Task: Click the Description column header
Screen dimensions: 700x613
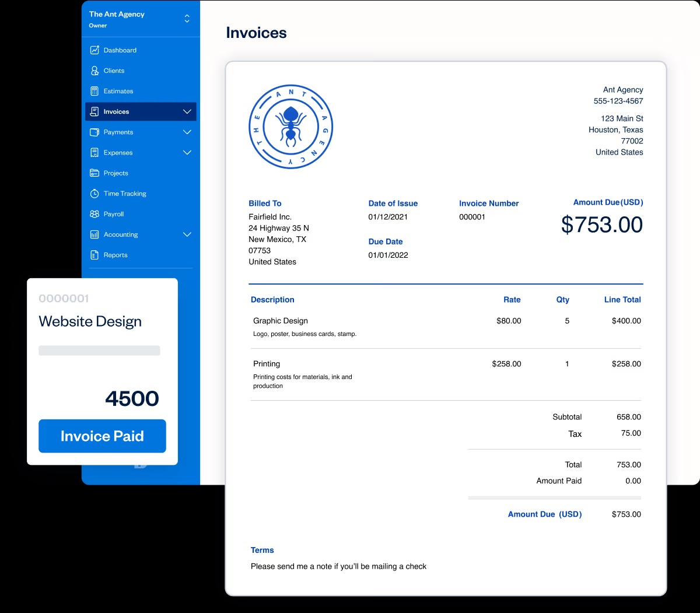Action: (272, 300)
